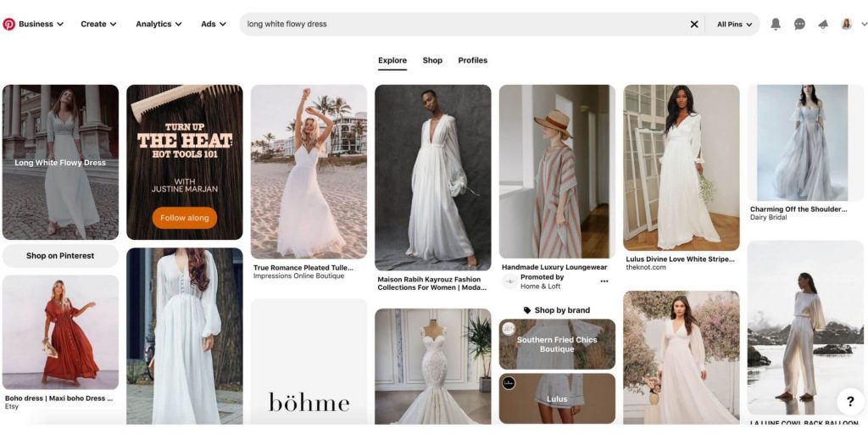The width and height of the screenshot is (868, 434).
Task: Expand the account chevron beside avatar
Action: tap(864, 25)
